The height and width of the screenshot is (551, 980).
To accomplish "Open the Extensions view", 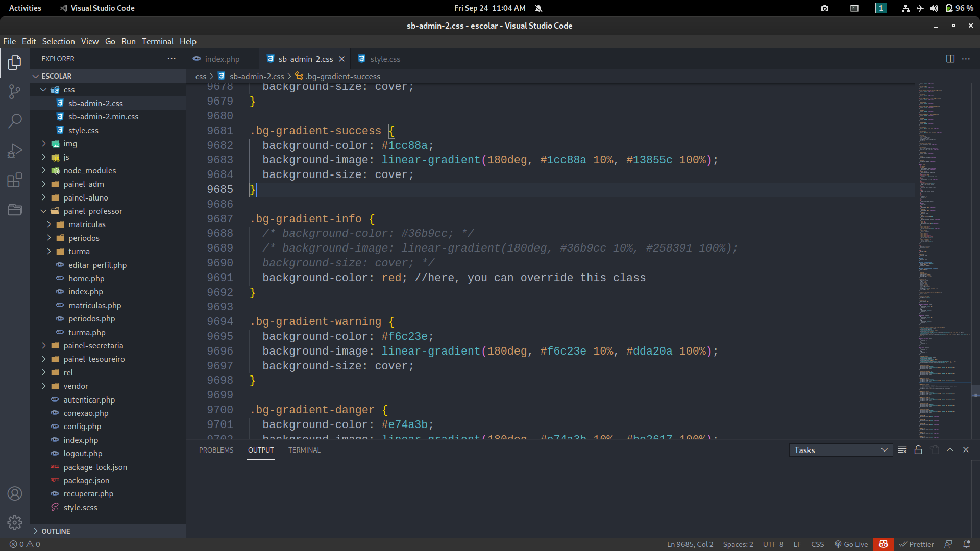I will (15, 180).
